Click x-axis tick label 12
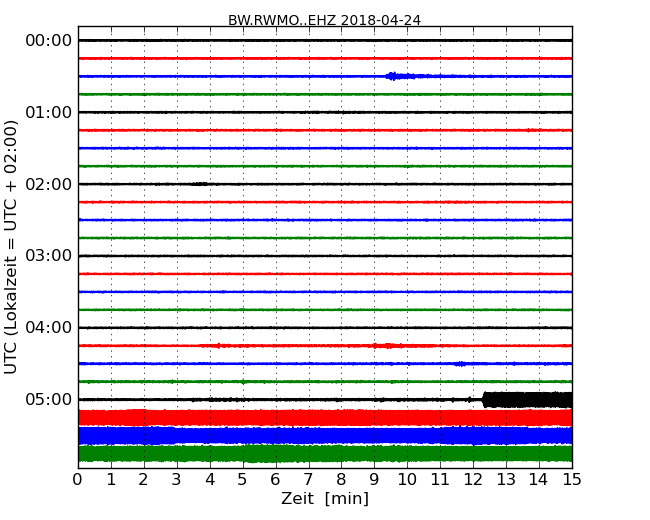 point(473,480)
